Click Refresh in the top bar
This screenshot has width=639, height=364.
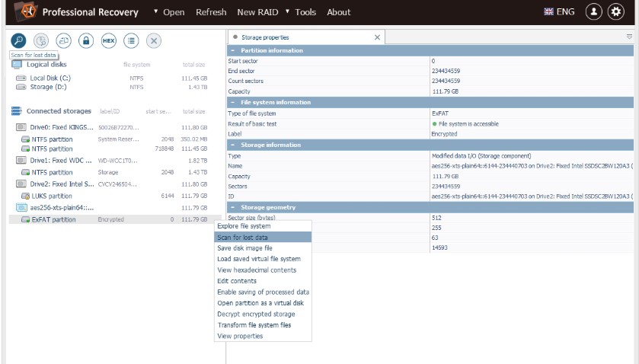click(211, 12)
